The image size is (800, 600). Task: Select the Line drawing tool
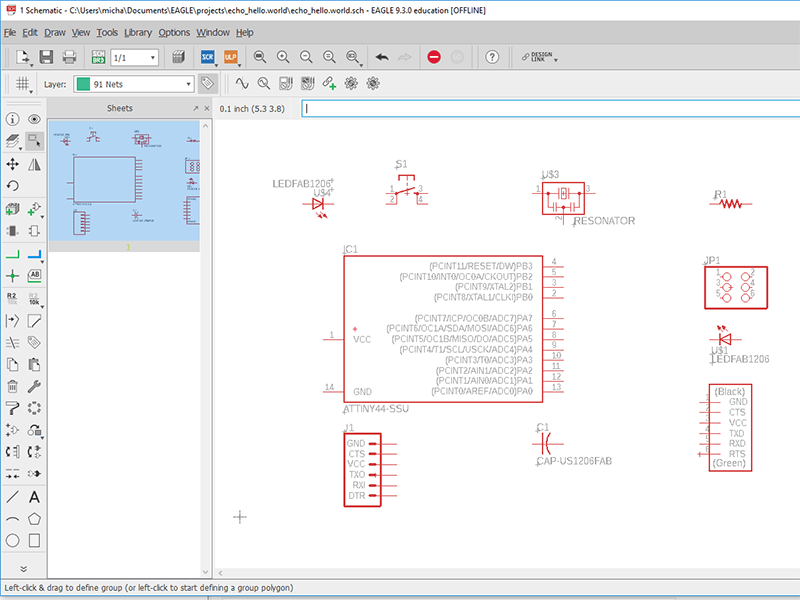(x=13, y=497)
